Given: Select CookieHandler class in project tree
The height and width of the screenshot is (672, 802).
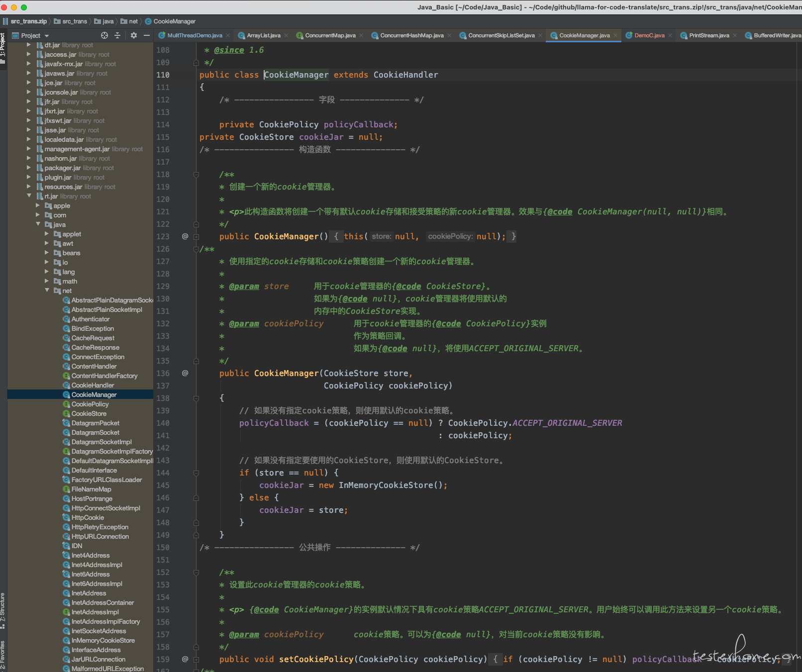Looking at the screenshot, I should (93, 385).
